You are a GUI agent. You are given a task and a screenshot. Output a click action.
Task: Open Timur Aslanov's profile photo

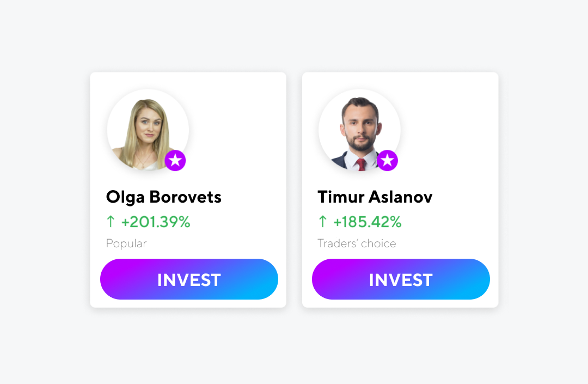(x=360, y=130)
